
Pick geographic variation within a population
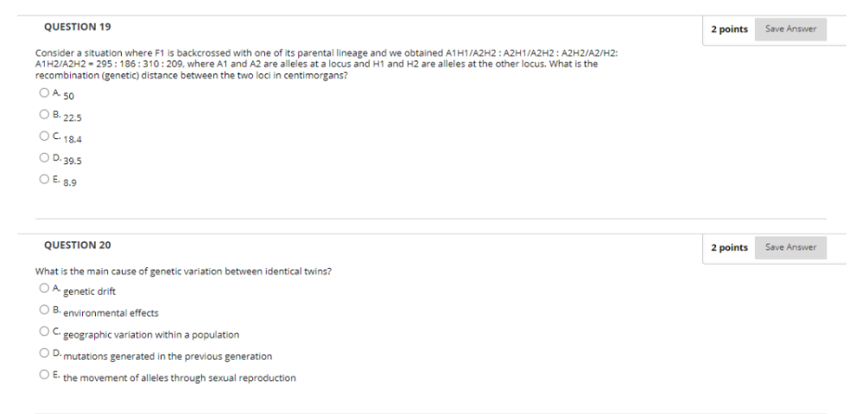(x=44, y=331)
